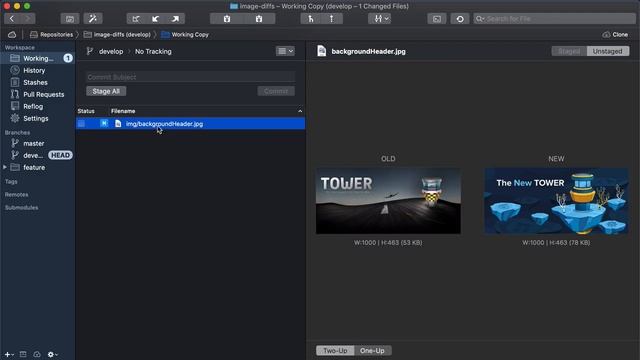Click the Merge toolbar icon
This screenshot has width=640, height=360.
[x=311, y=19]
